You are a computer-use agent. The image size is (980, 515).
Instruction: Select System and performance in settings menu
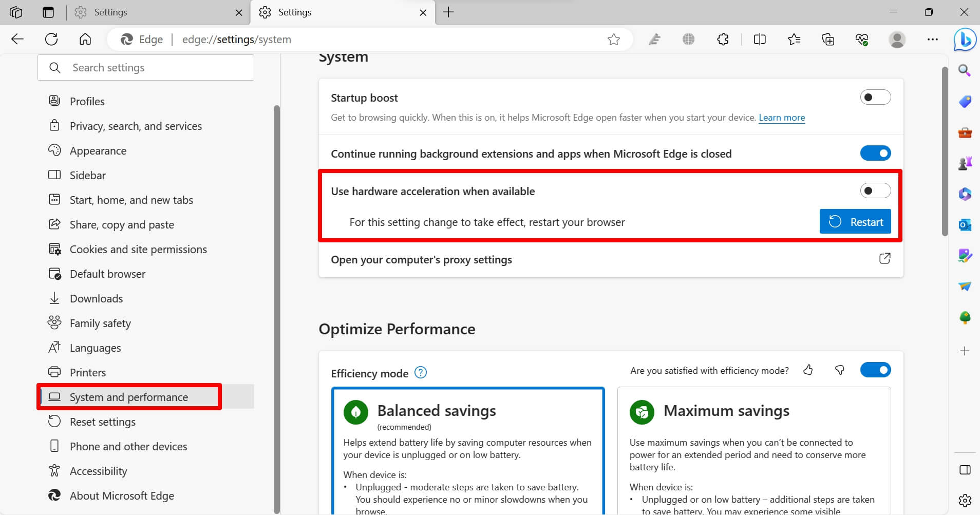(128, 396)
